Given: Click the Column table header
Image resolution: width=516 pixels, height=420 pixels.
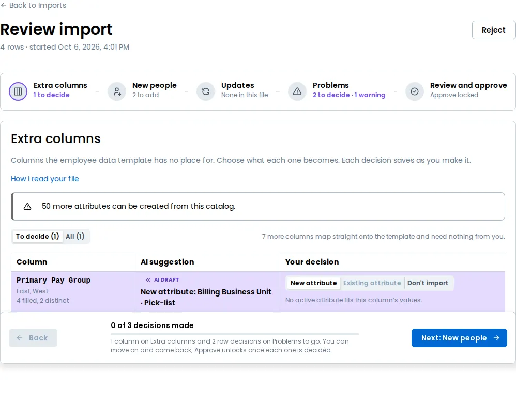Looking at the screenshot, I should click(32, 262).
